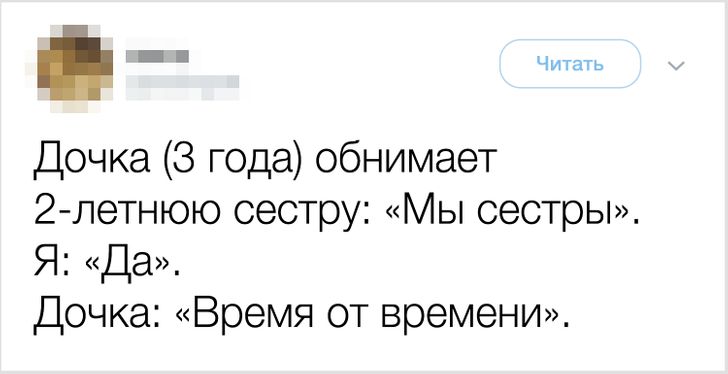This screenshot has height=374, width=728.
Task: Click the tweet line 'Я: «Да».'
Action: (106, 265)
